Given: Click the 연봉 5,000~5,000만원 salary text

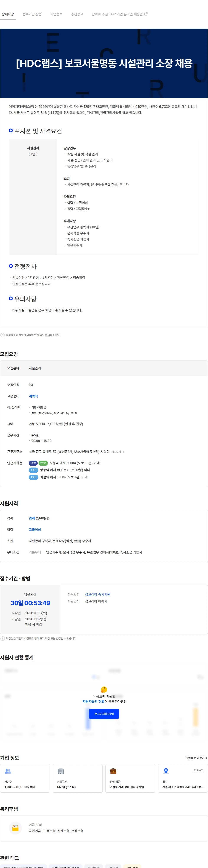Looking at the screenshot, I should pyautogui.click(x=56, y=424).
